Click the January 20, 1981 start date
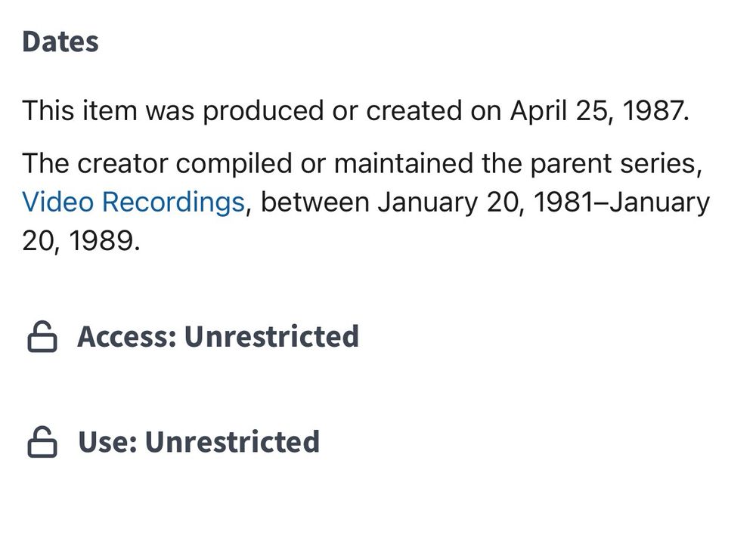Screen dimensions: 756x547 [486, 202]
